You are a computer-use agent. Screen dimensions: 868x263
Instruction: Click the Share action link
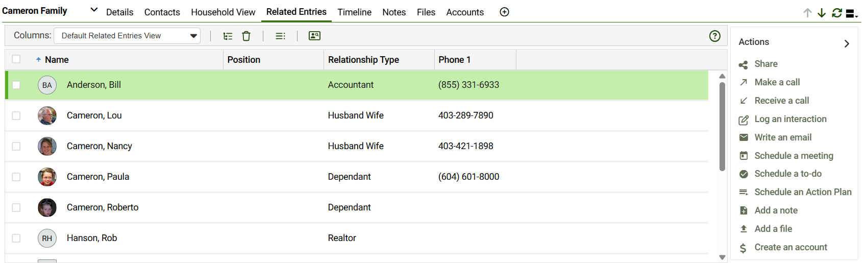(766, 64)
